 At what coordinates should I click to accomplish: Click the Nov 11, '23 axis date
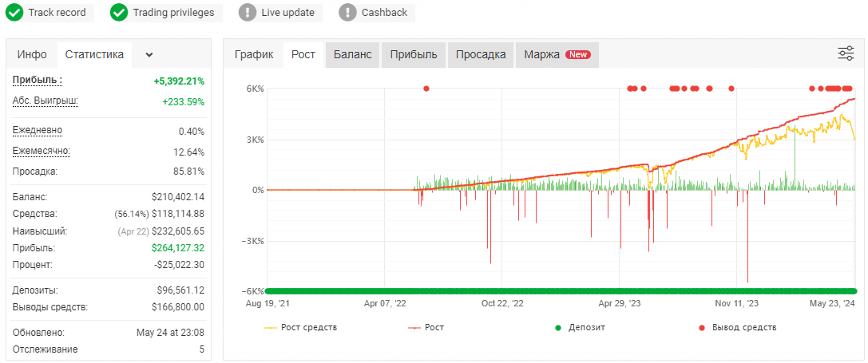tap(737, 303)
